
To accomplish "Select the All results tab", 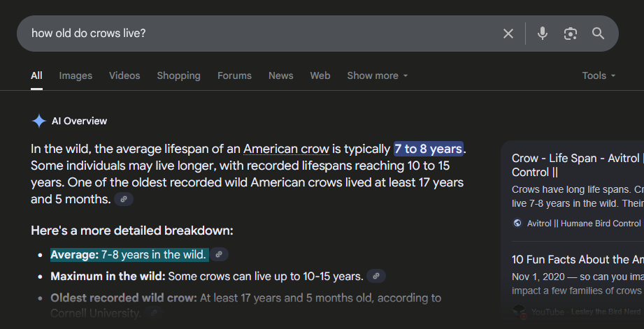I will point(36,76).
